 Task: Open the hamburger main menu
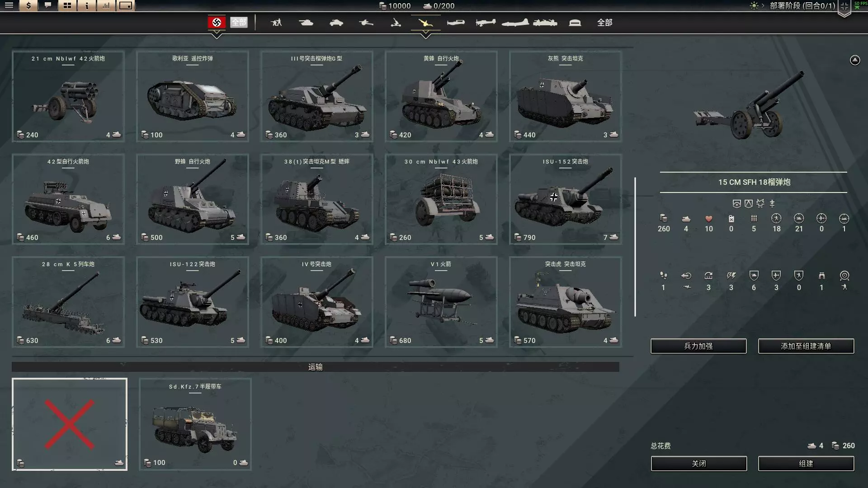click(9, 5)
